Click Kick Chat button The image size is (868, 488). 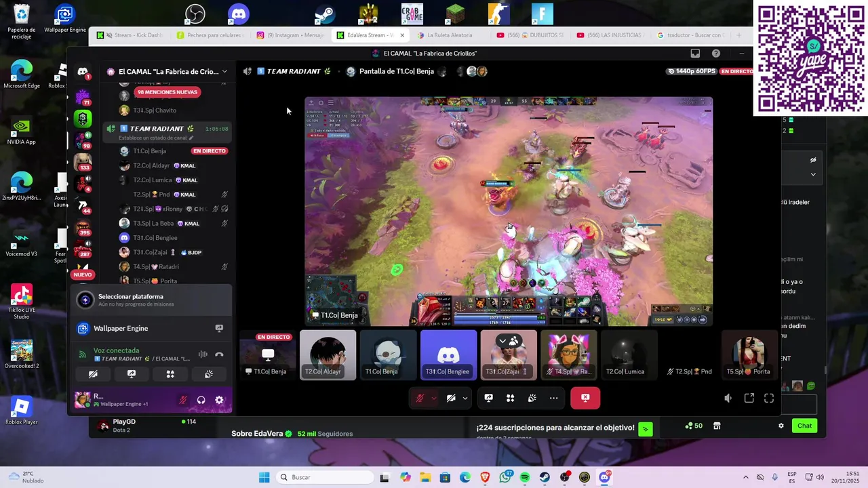click(x=804, y=426)
